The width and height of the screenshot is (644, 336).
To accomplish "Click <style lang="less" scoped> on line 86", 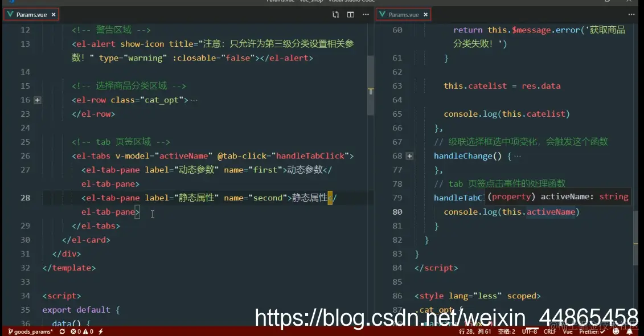I will (x=478, y=296).
